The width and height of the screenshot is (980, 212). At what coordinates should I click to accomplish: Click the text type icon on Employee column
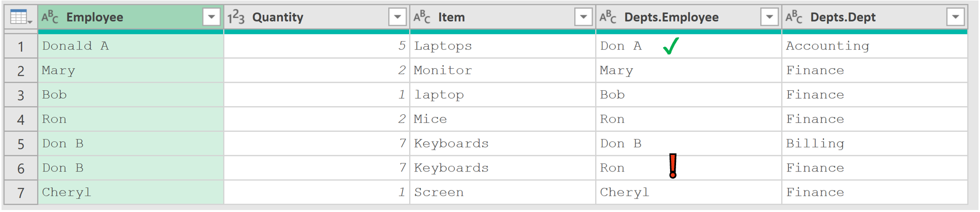(x=50, y=17)
